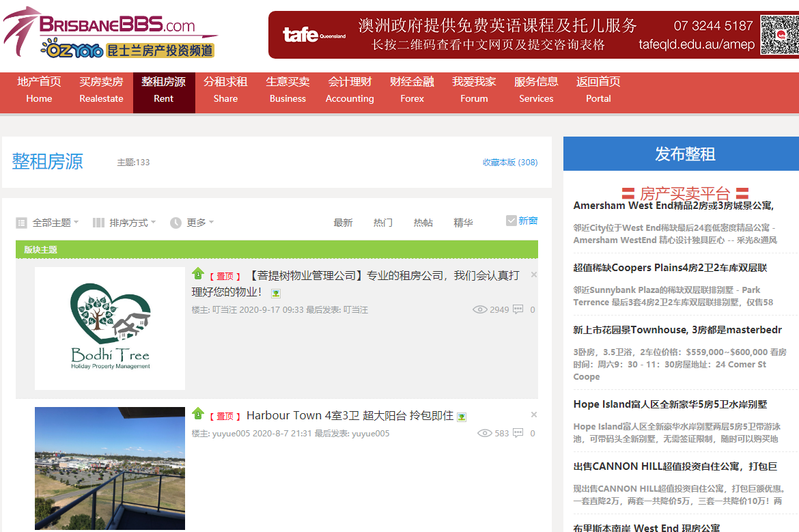Open the Bodhi Tree logo thumbnail

109,328
